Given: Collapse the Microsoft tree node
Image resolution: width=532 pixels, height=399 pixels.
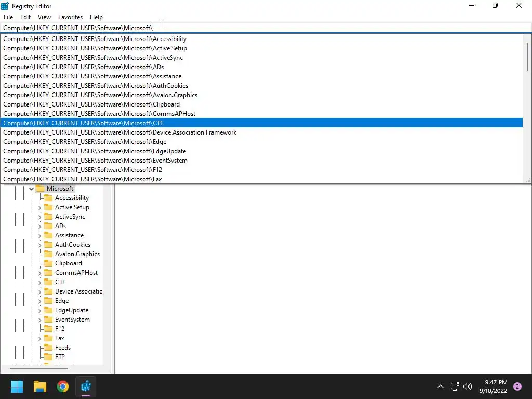Looking at the screenshot, I should point(31,189).
